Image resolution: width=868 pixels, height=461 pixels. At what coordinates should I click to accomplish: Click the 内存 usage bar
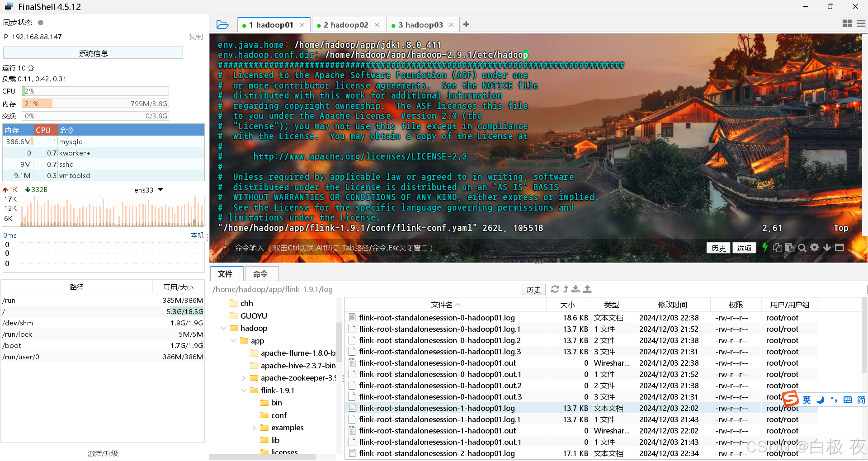pos(95,103)
